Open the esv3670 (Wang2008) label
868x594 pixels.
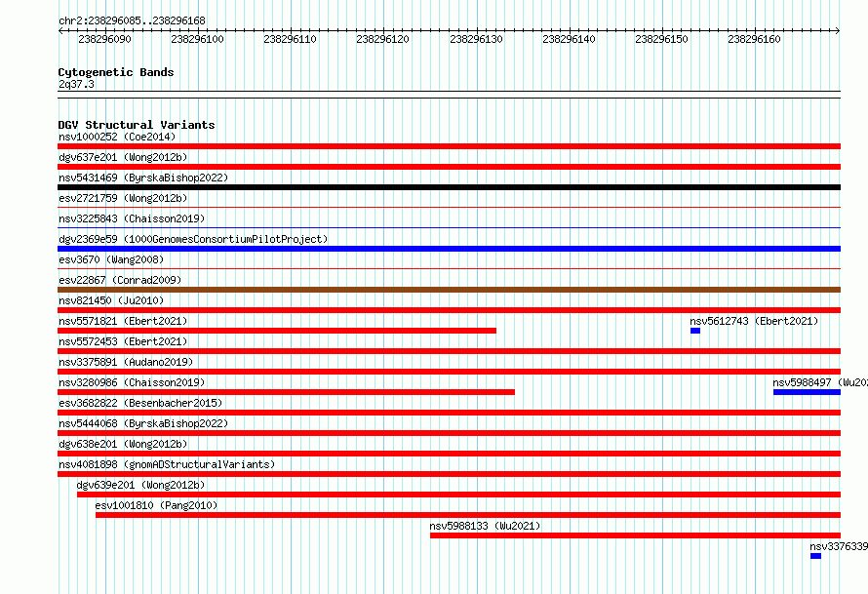coord(111,259)
